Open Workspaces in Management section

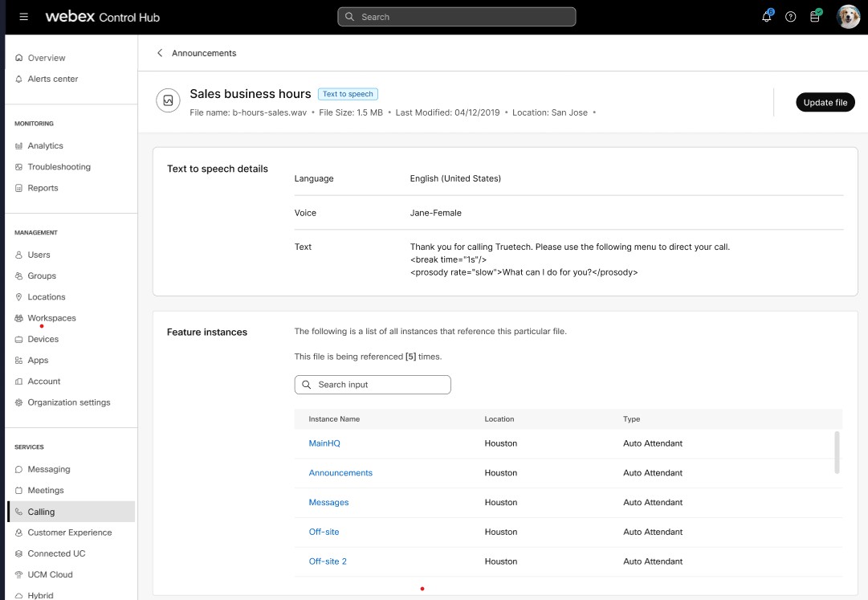(x=51, y=318)
